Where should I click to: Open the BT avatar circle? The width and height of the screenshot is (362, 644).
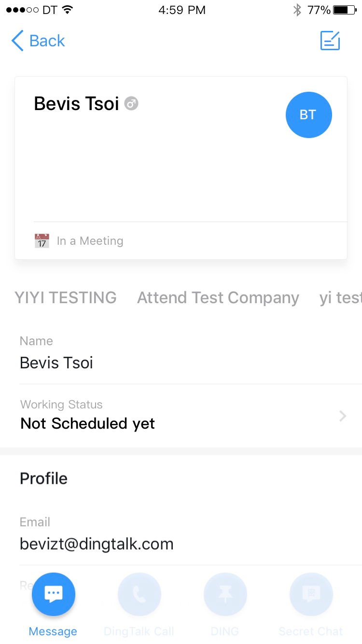(308, 115)
